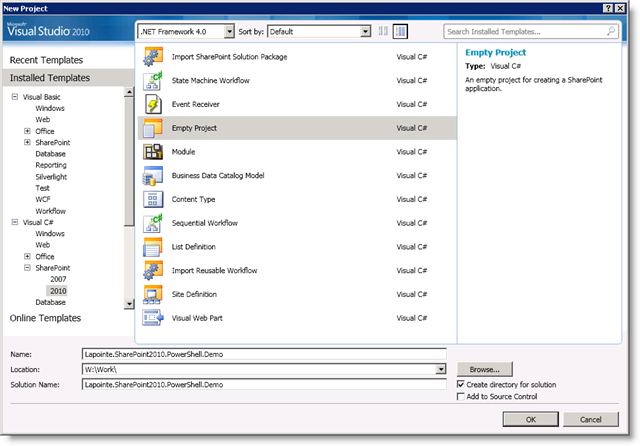The image size is (640, 446).
Task: Select the Event Receiver template name
Action: [196, 104]
